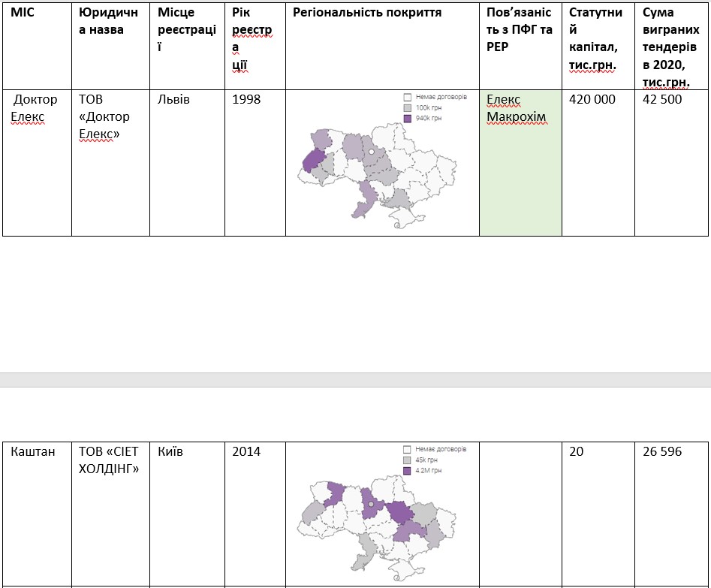Click the green Елекс Макрохім cell

click(520, 161)
